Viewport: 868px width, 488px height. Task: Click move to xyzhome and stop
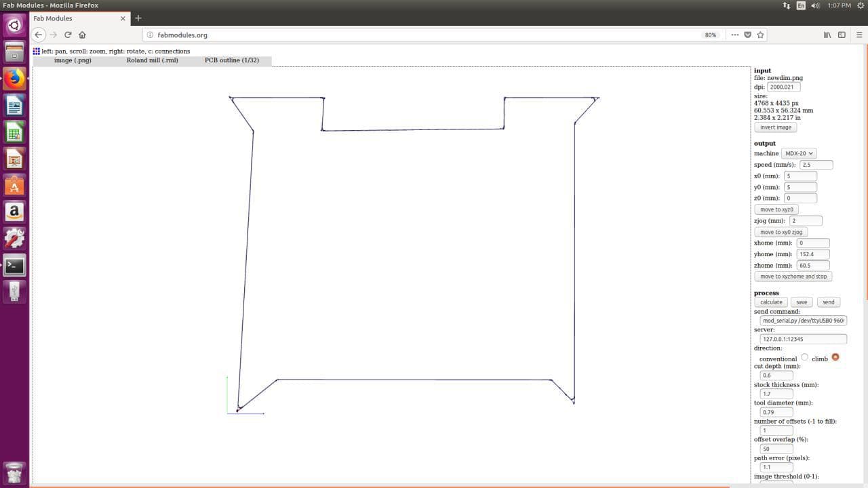click(793, 277)
